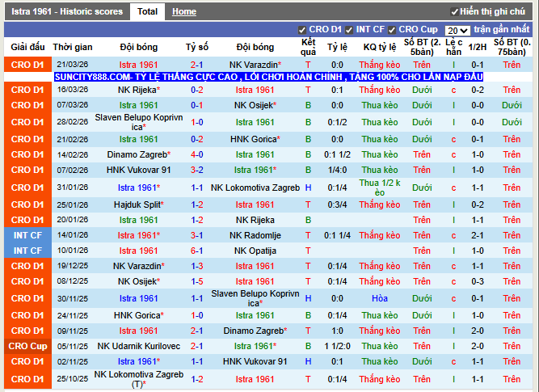The image size is (539, 392).
Task: Open NK Udarnik Kurilovec team link
Action: click(x=138, y=346)
